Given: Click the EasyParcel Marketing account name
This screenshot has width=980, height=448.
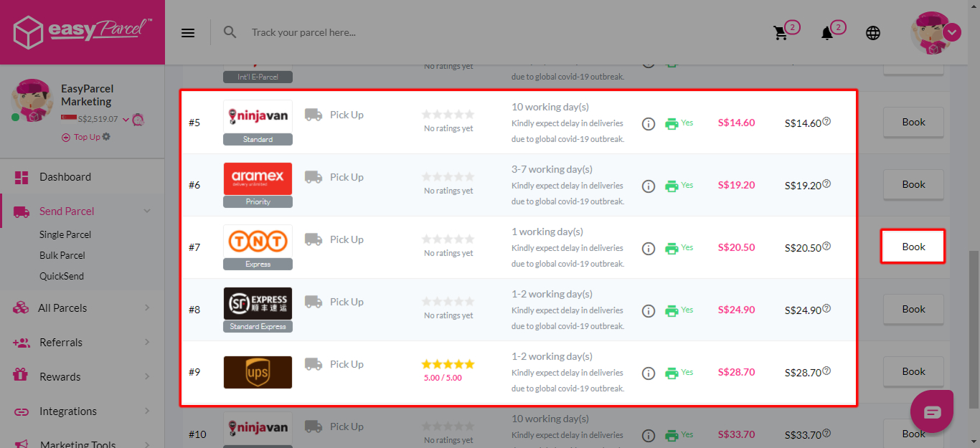Looking at the screenshot, I should coord(87,95).
